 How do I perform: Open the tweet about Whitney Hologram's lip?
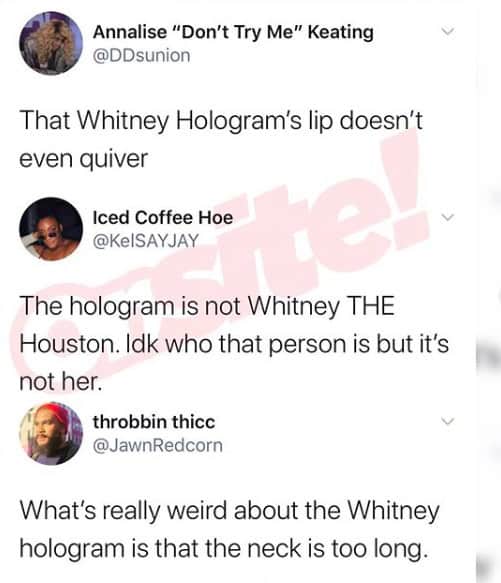[x=221, y=139]
